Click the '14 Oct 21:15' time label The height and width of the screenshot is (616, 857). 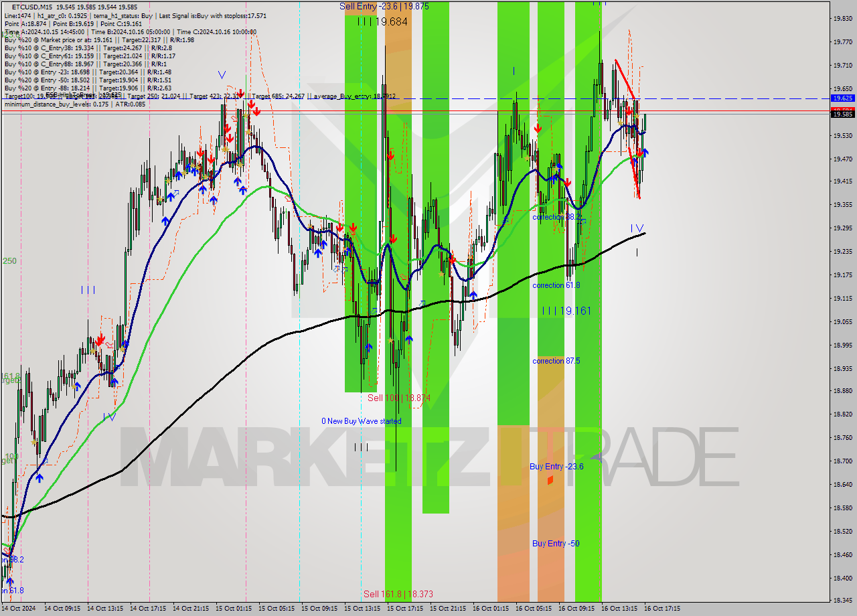[x=191, y=609]
